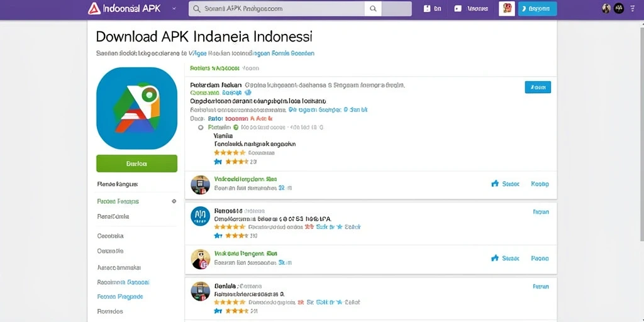The image size is (644, 322).
Task: Click the blue thumbs-up icon in Vaskoaia row
Action: click(x=495, y=258)
